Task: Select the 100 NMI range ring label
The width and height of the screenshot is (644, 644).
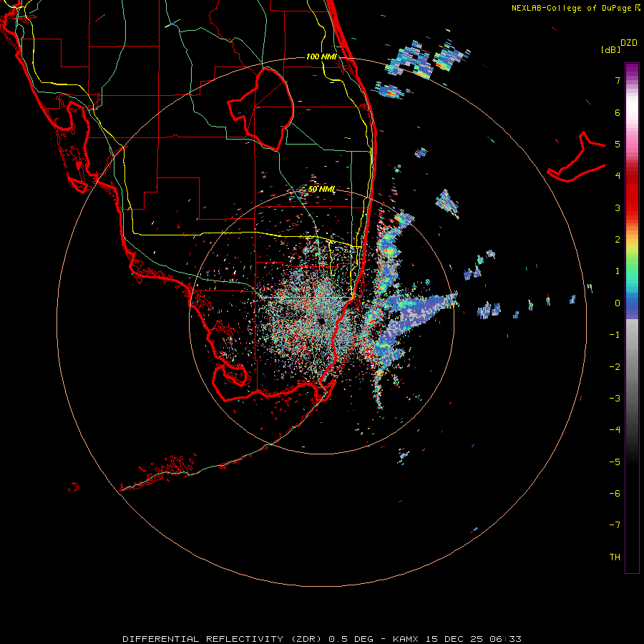Action: [x=321, y=57]
